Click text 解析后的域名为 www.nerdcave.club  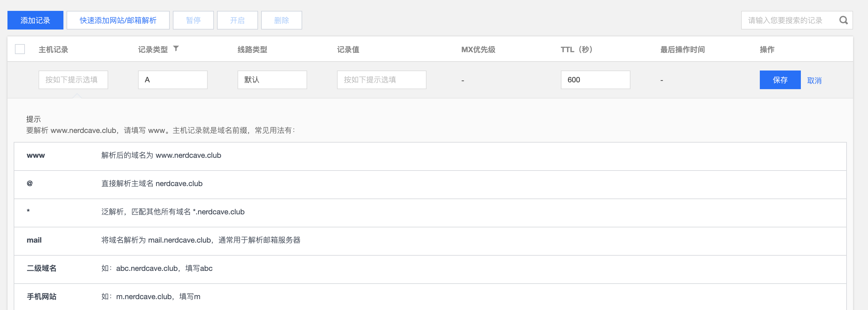pos(161,155)
